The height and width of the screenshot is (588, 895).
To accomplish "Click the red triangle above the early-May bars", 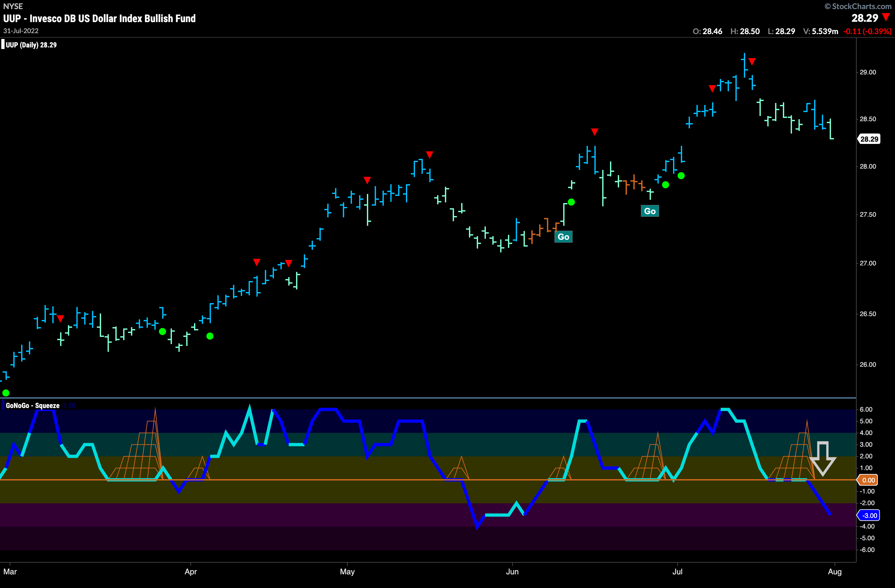I will [x=368, y=180].
